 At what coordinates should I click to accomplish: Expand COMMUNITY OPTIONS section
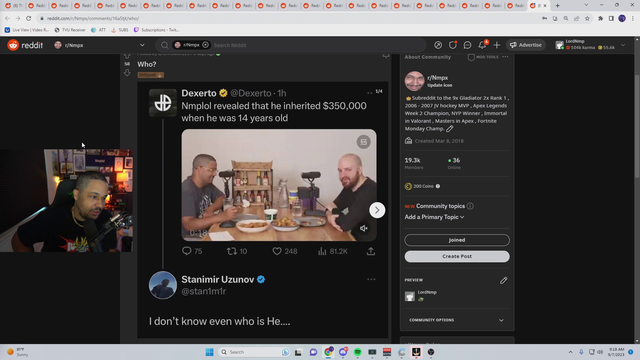tap(457, 320)
